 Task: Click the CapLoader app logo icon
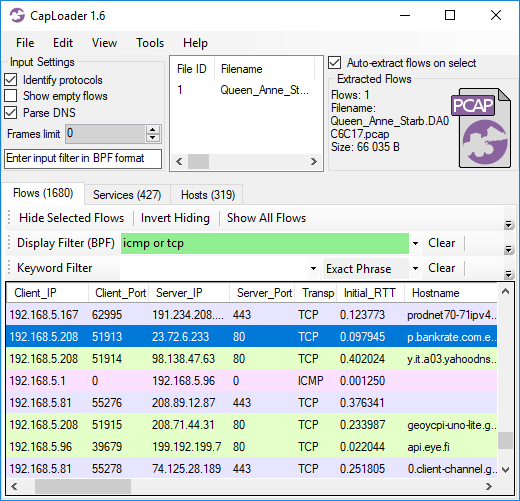17,15
